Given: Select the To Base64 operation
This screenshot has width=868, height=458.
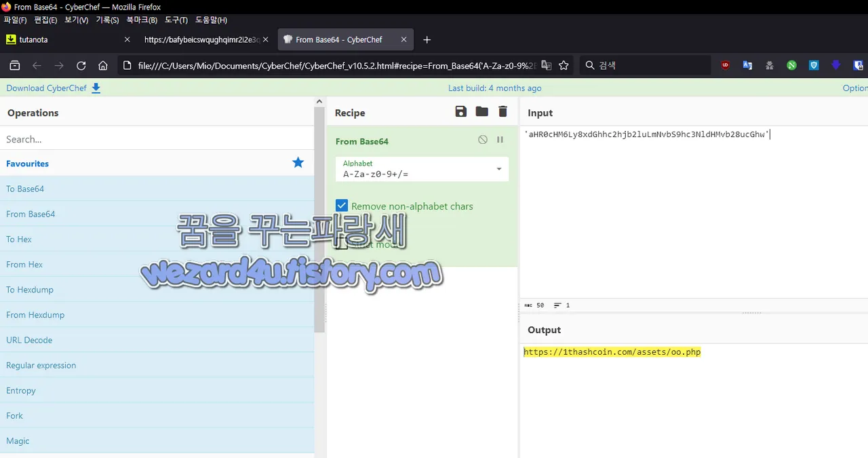Looking at the screenshot, I should (x=157, y=189).
